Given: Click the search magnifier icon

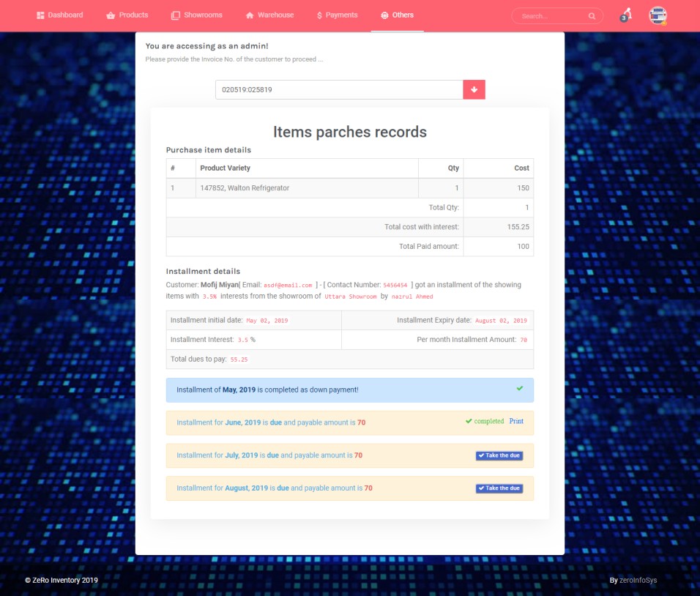Looking at the screenshot, I should pyautogui.click(x=592, y=16).
